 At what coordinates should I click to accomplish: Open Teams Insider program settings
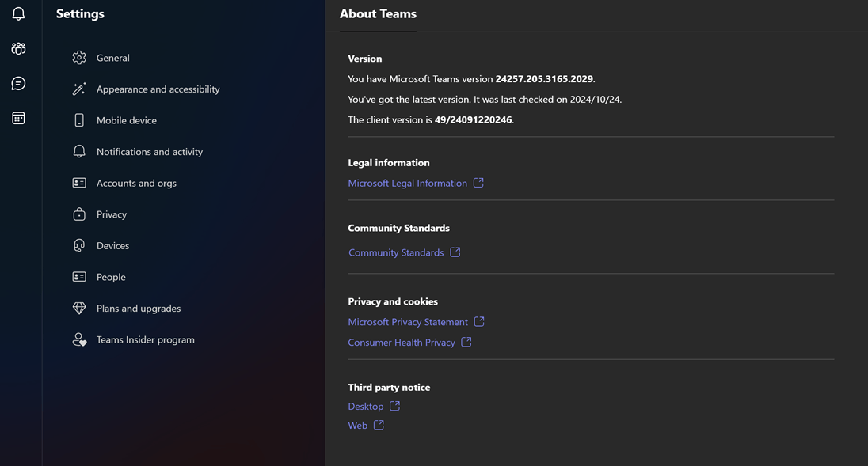tap(145, 339)
